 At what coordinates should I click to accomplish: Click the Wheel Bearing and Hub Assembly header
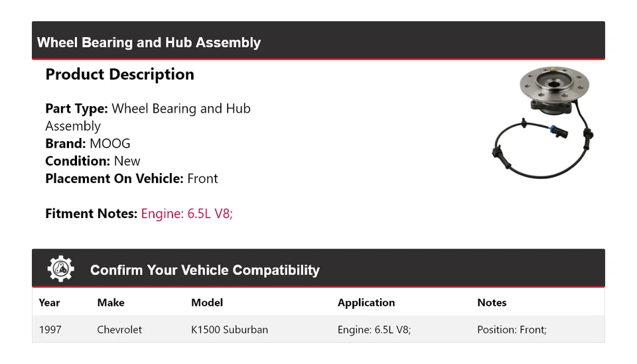pyautogui.click(x=149, y=42)
